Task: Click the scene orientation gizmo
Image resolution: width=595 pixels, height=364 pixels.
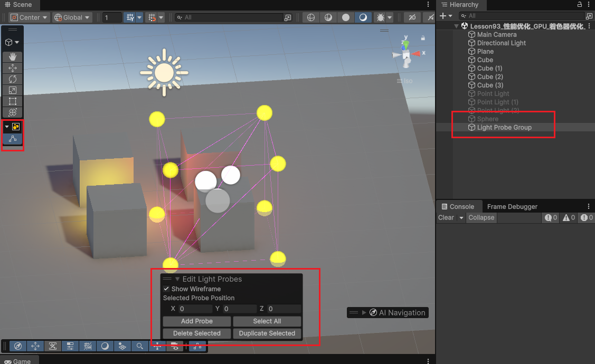Action: tap(406, 54)
